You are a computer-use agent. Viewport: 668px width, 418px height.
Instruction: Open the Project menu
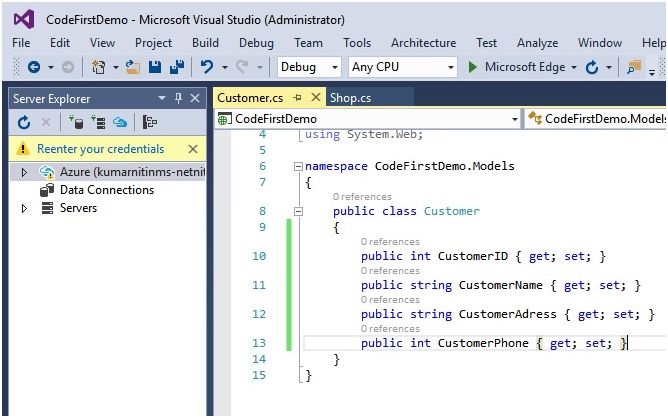[x=153, y=43]
